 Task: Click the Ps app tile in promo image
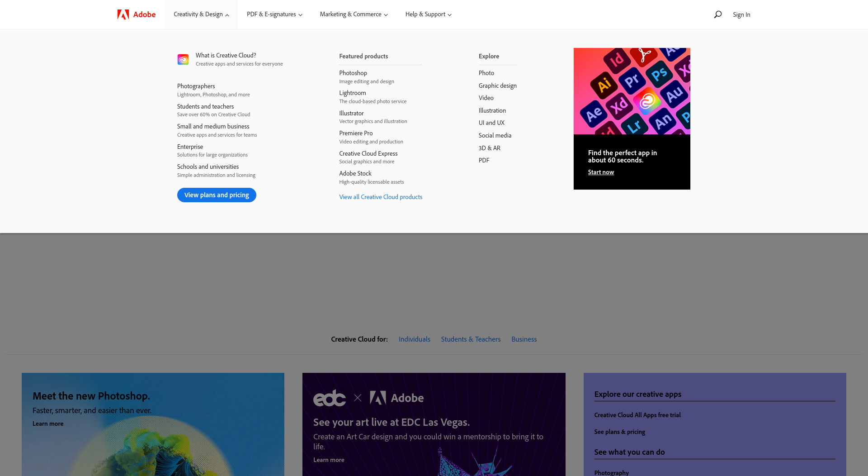659,74
